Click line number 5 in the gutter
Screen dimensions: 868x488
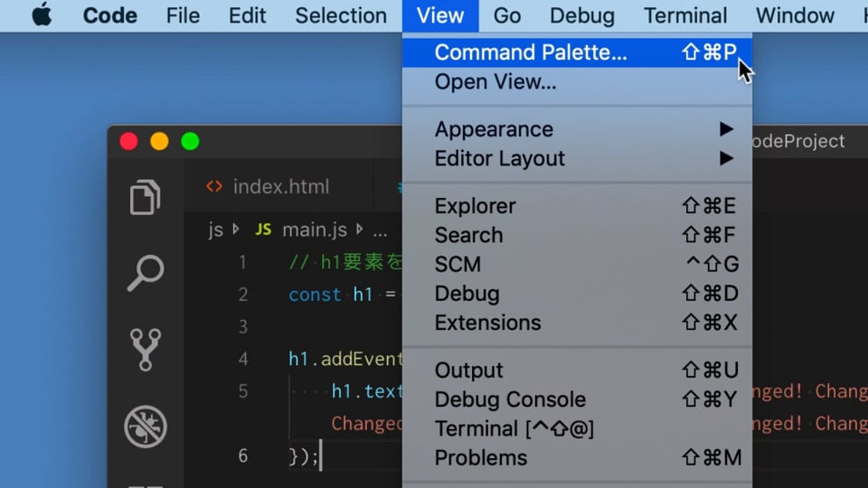242,391
